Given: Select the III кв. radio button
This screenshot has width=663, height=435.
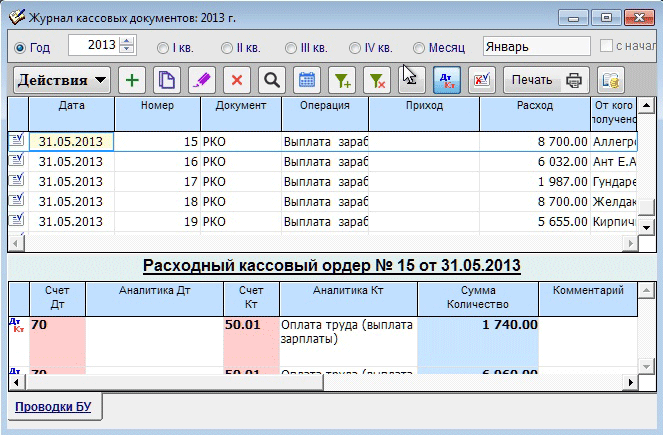Looking at the screenshot, I should click(x=291, y=48).
